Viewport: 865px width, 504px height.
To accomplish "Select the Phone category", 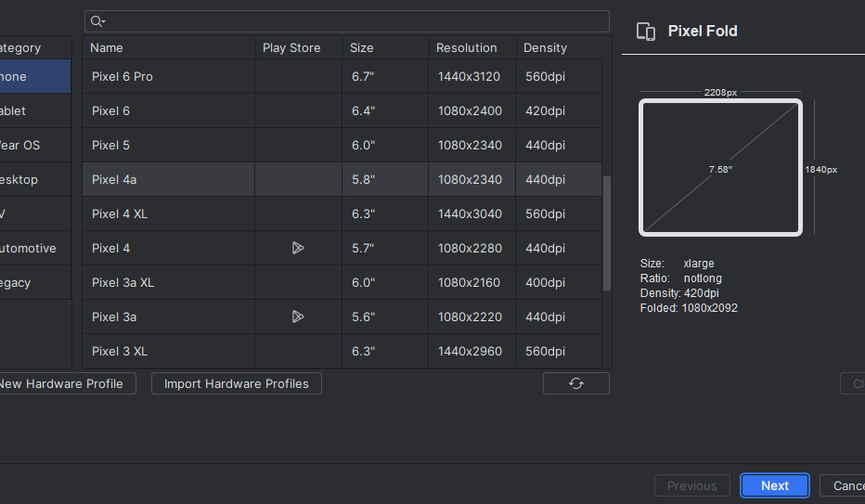I will [x=35, y=77].
